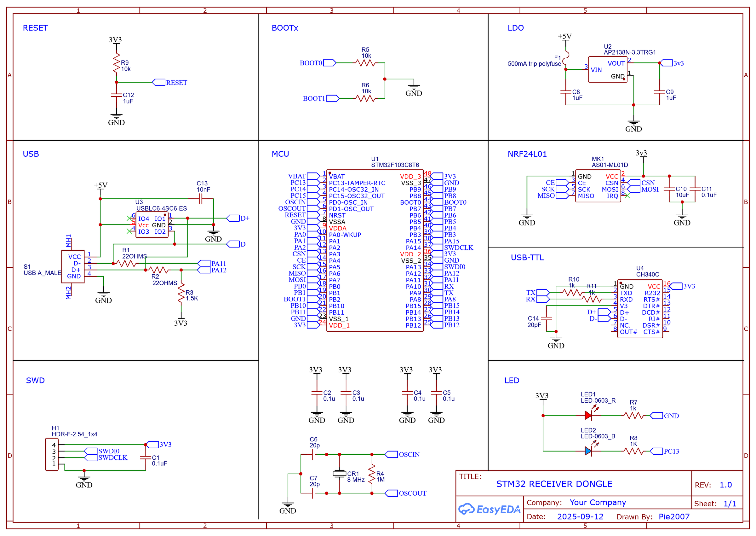Screen dimensions: 756x536
Task: Select the BOOT1 net port
Action: (x=333, y=98)
